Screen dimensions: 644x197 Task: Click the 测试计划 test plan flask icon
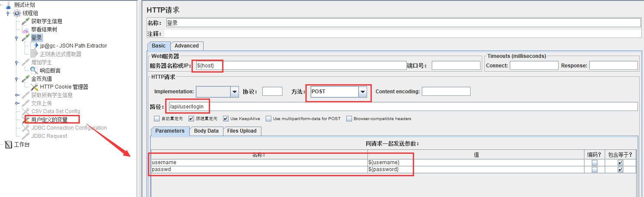click(x=8, y=5)
